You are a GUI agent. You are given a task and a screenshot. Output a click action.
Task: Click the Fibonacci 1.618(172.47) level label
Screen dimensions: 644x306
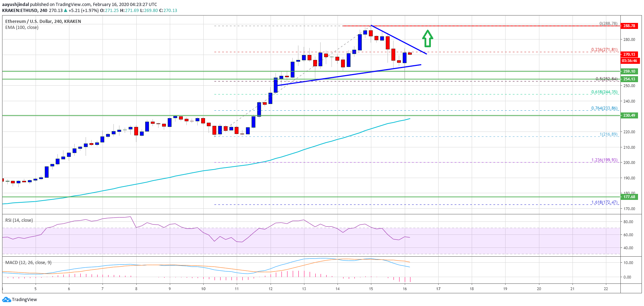[x=604, y=202]
